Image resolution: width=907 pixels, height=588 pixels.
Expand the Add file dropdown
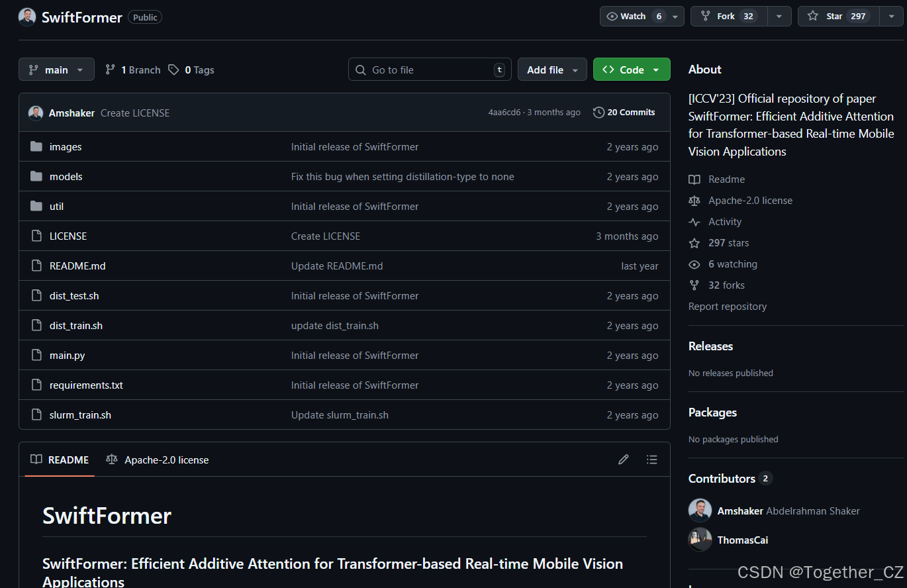pyautogui.click(x=552, y=70)
